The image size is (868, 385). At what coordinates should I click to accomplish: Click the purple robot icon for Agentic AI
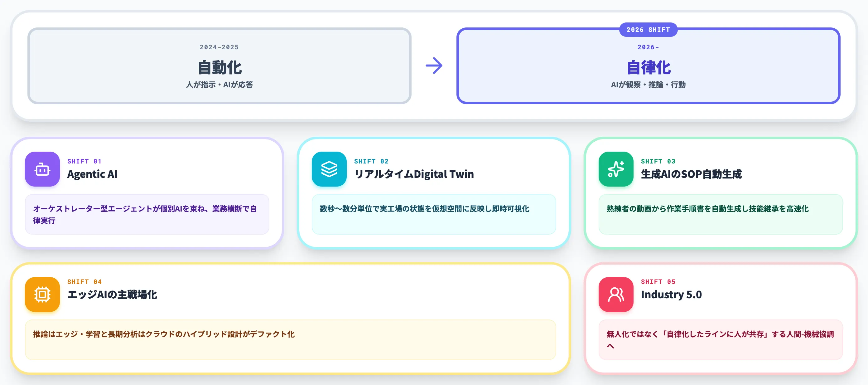click(x=42, y=169)
